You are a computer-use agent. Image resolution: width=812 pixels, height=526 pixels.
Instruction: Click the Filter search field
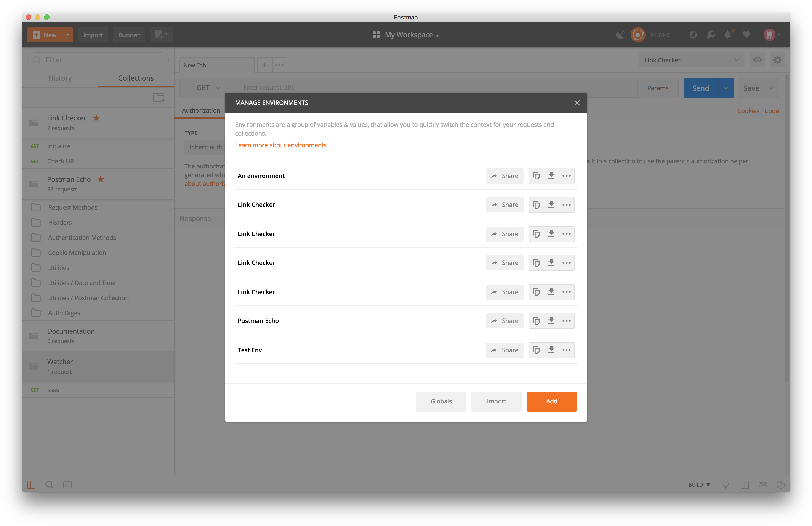98,60
